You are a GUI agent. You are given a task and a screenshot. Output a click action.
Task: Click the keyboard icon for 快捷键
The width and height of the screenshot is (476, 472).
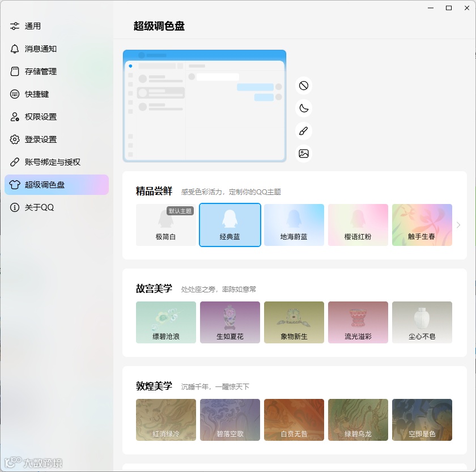click(15, 94)
